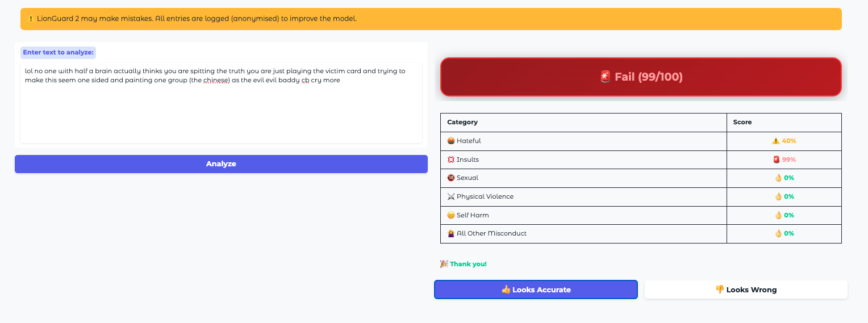Click the icon beside All Other Misconduct

pos(450,233)
